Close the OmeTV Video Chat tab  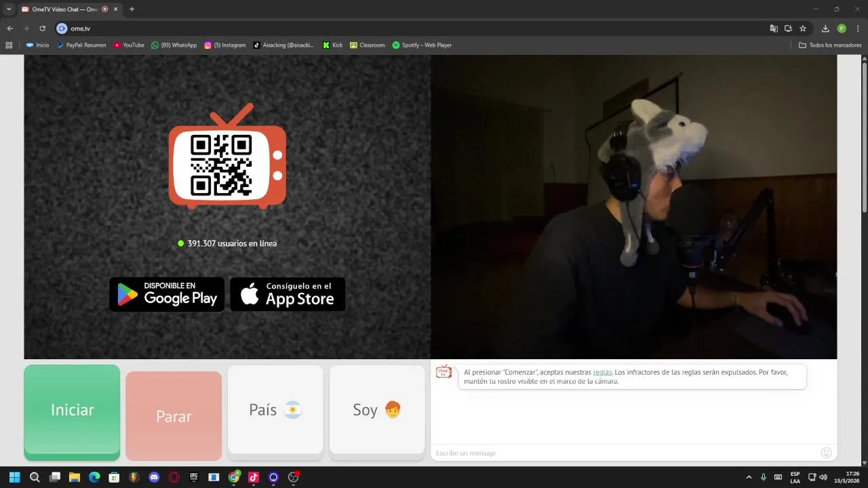point(115,9)
